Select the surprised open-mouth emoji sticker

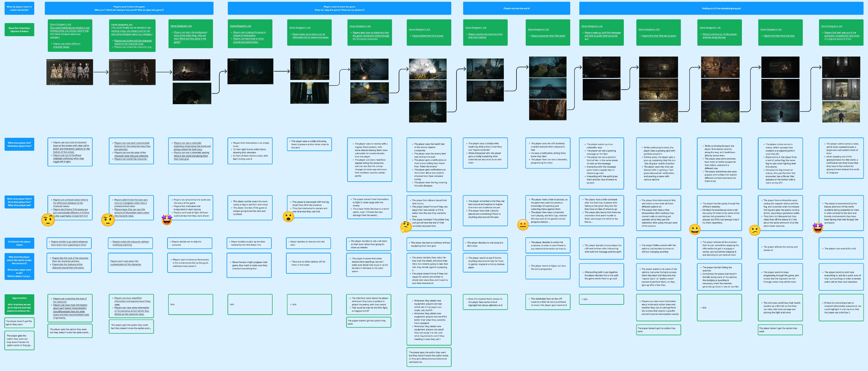[x=288, y=217]
